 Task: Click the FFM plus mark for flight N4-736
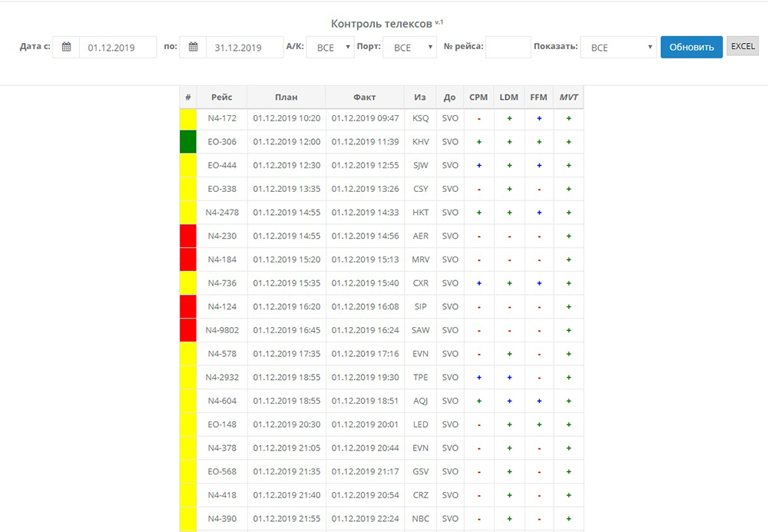tap(539, 283)
